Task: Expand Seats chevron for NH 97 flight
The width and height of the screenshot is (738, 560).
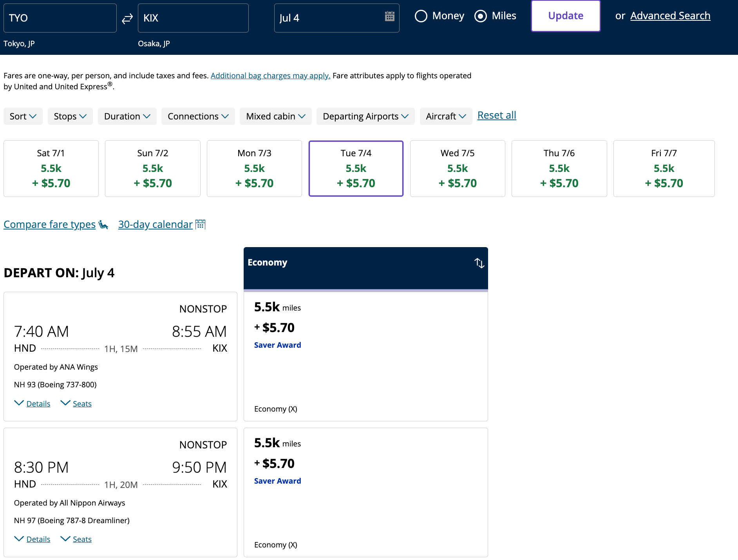Action: tap(65, 538)
